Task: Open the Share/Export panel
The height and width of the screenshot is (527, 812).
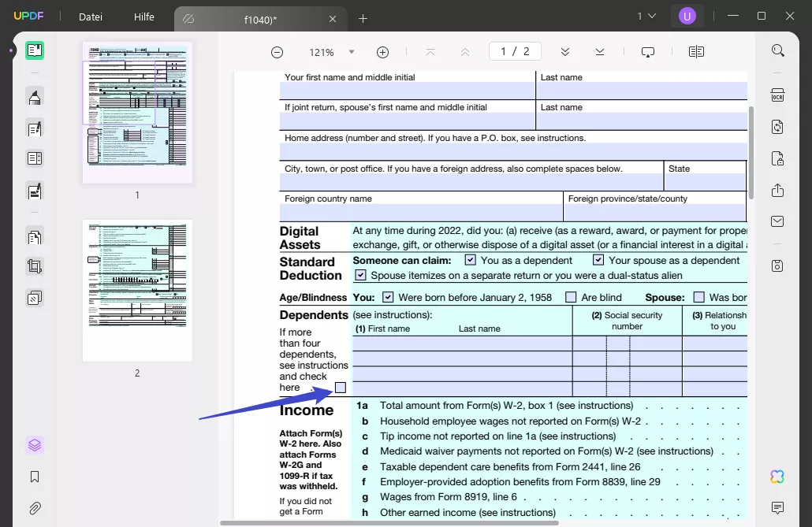Action: [778, 190]
